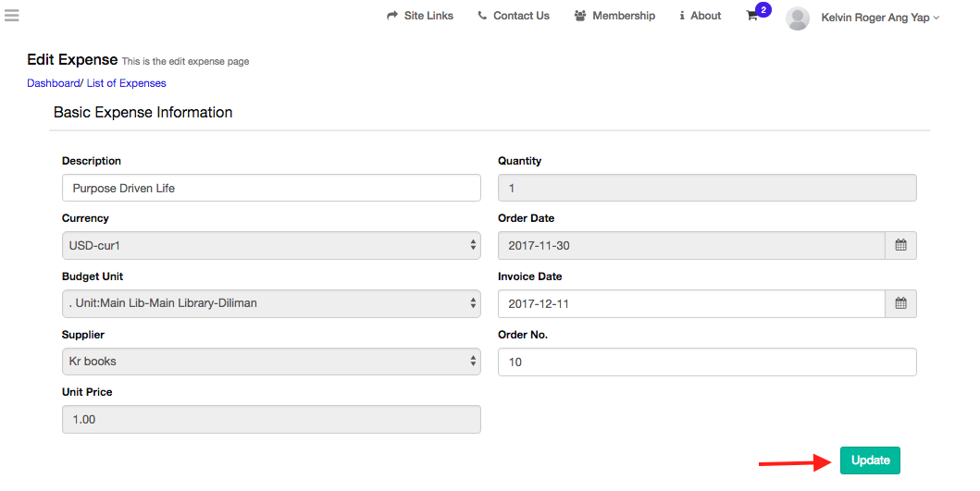Open the Membership menu item

tap(614, 16)
